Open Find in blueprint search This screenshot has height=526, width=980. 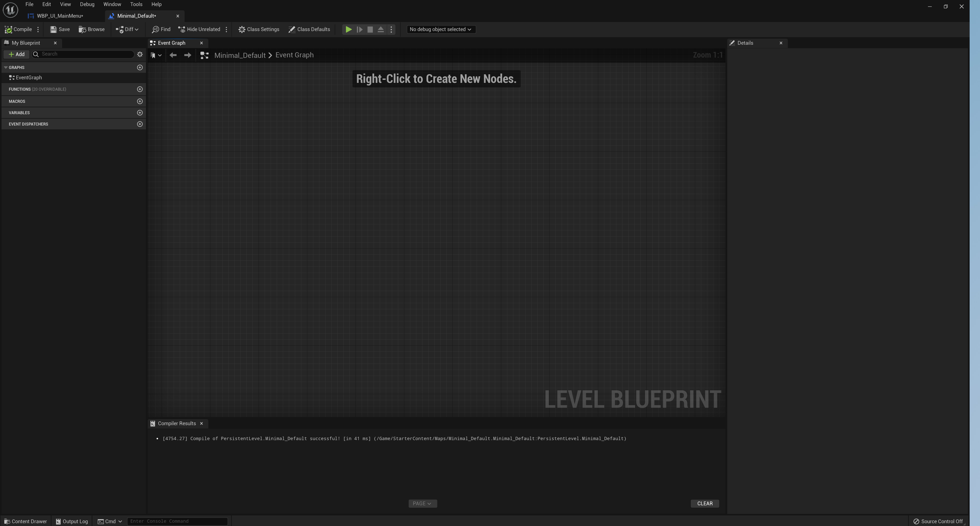point(161,29)
